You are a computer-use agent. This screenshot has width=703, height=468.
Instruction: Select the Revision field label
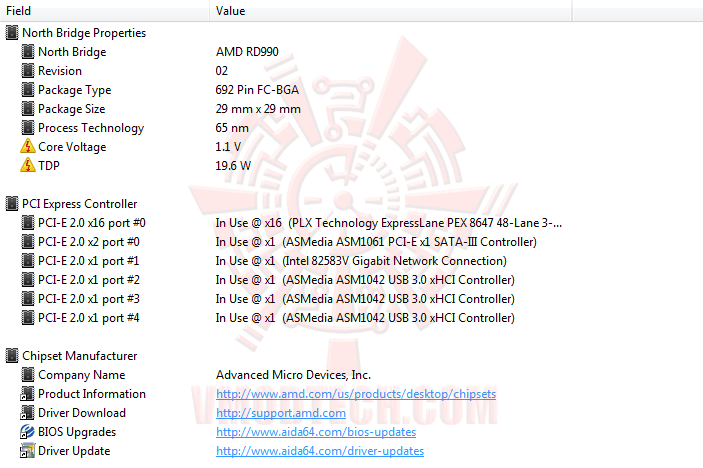click(60, 70)
